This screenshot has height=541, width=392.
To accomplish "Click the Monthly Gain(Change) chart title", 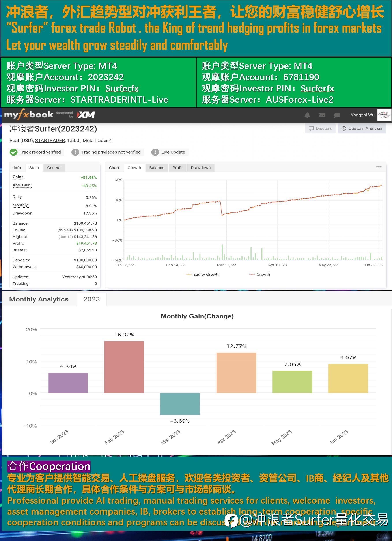I will click(x=197, y=316).
